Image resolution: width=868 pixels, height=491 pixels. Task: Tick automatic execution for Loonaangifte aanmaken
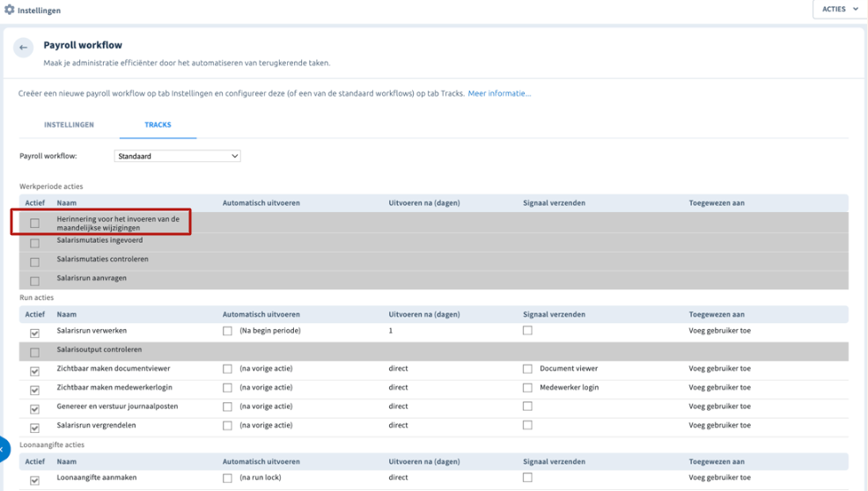click(x=227, y=479)
